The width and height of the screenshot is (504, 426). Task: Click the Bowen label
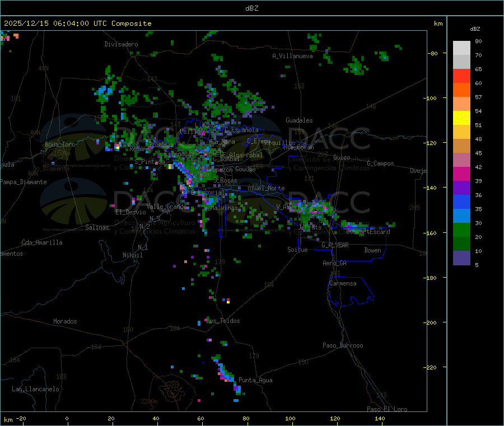(x=372, y=250)
